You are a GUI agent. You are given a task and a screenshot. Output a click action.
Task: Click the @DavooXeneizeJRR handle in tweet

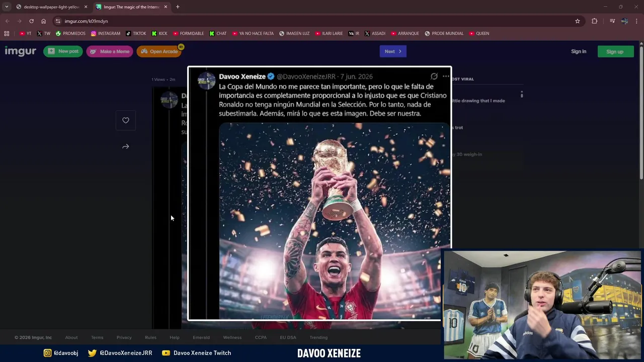306,76
